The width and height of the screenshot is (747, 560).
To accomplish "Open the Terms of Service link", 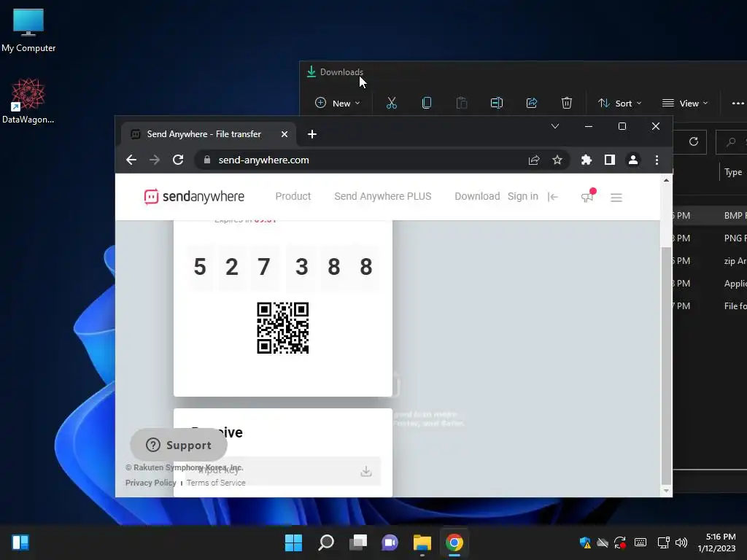I will pos(216,483).
